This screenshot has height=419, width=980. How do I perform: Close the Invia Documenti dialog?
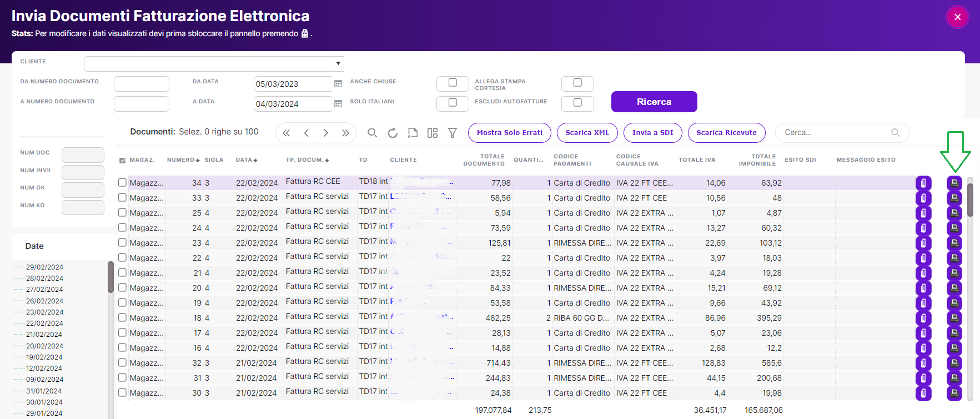coord(957,17)
